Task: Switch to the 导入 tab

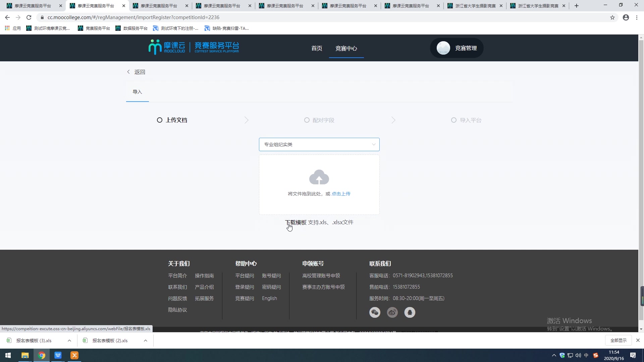Action: click(x=137, y=92)
